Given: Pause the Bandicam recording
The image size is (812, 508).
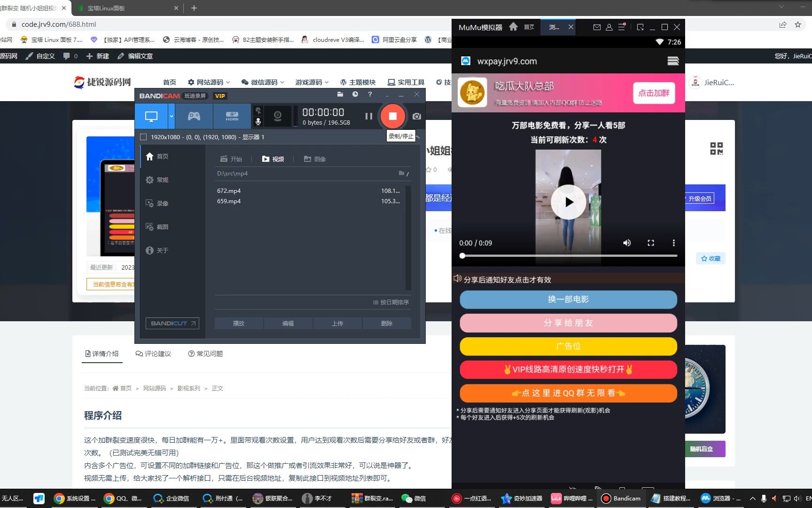Looking at the screenshot, I should click(x=369, y=116).
